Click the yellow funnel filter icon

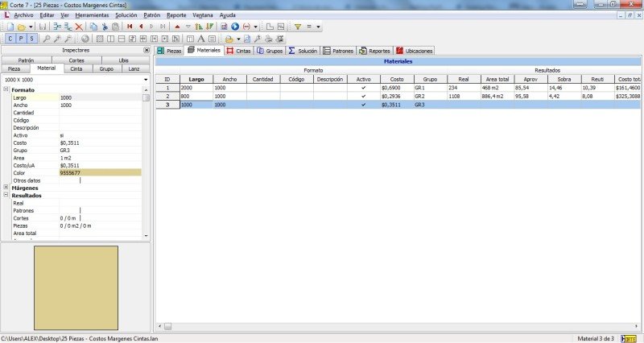tap(297, 27)
